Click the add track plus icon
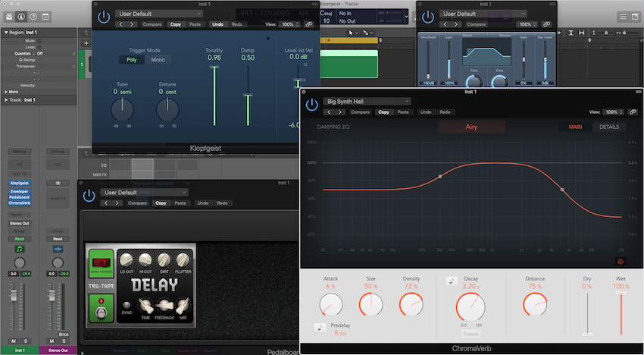This screenshot has height=355, width=644. (86, 43)
